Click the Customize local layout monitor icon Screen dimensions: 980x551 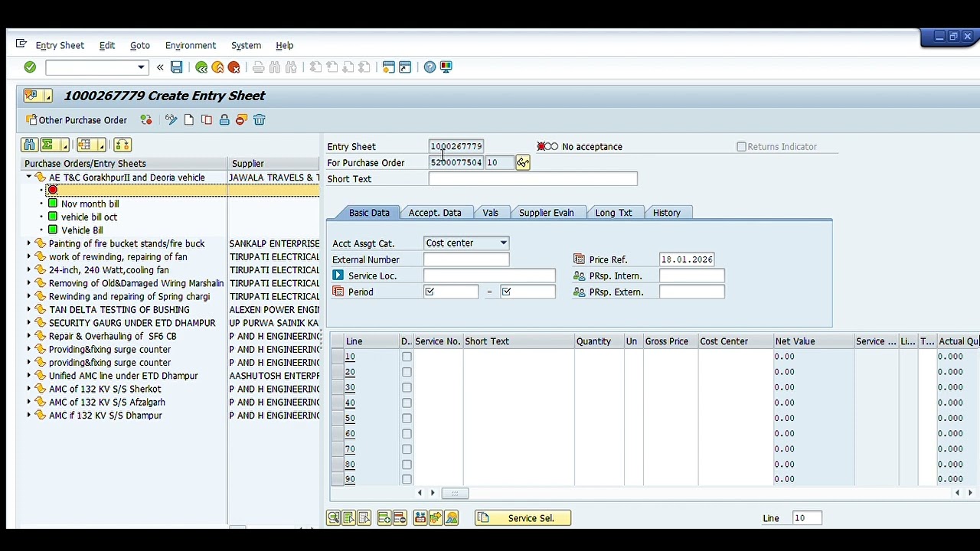(446, 67)
